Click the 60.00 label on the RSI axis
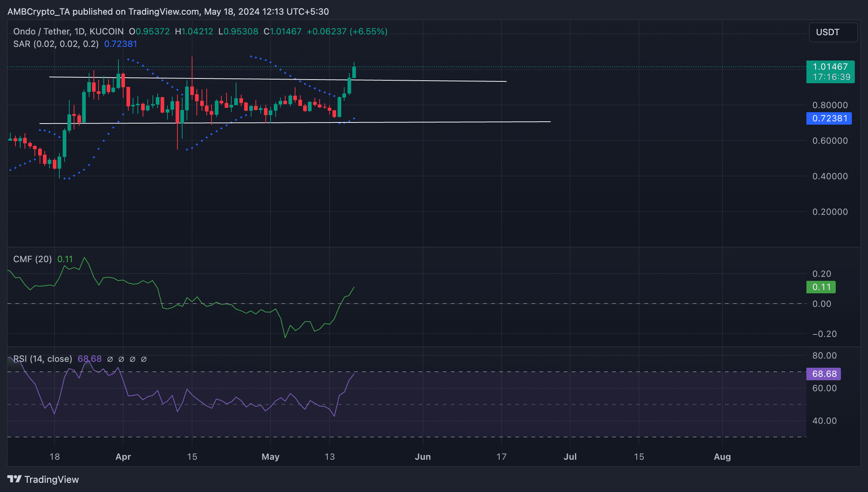 tap(825, 388)
